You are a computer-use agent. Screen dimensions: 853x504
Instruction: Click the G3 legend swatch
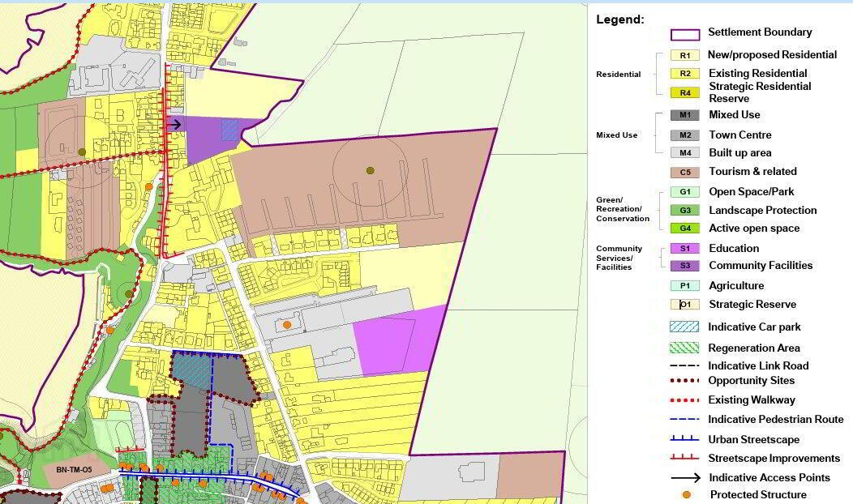pos(685,211)
